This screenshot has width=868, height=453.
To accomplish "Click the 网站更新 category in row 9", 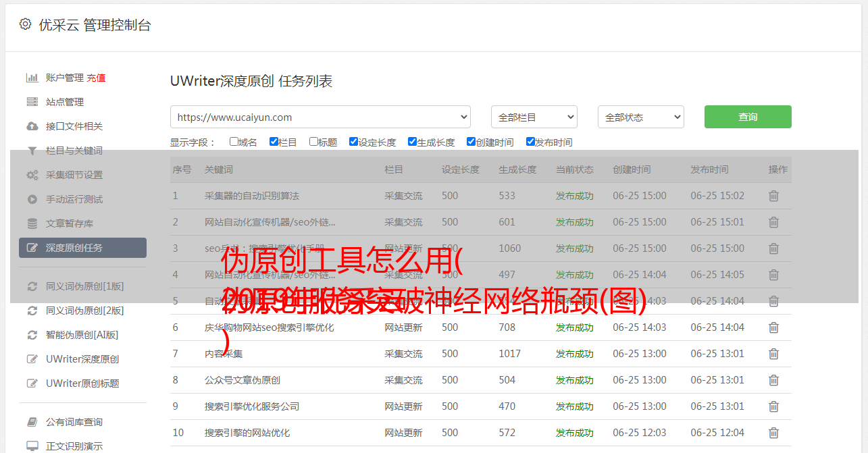I will point(404,406).
